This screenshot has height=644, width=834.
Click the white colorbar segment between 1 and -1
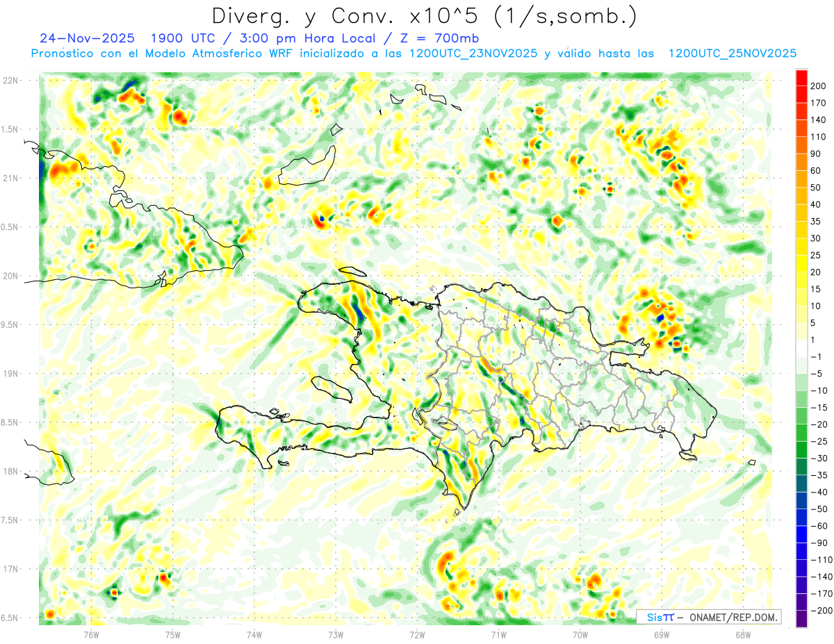801,348
